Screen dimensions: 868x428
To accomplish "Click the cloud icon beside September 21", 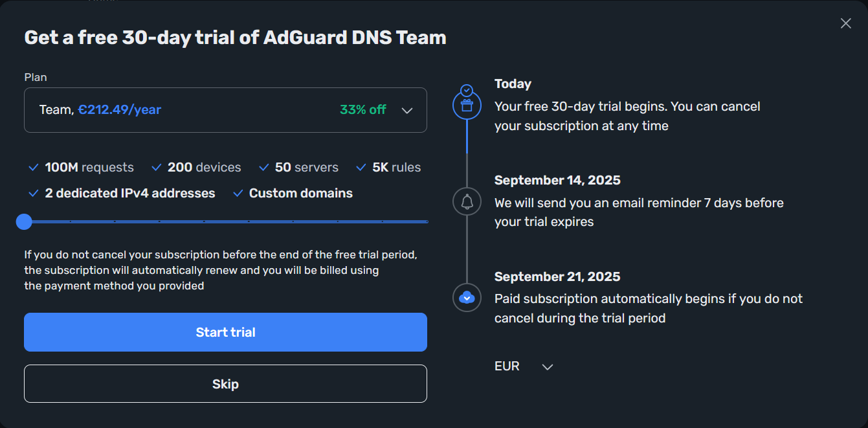I will tap(467, 298).
